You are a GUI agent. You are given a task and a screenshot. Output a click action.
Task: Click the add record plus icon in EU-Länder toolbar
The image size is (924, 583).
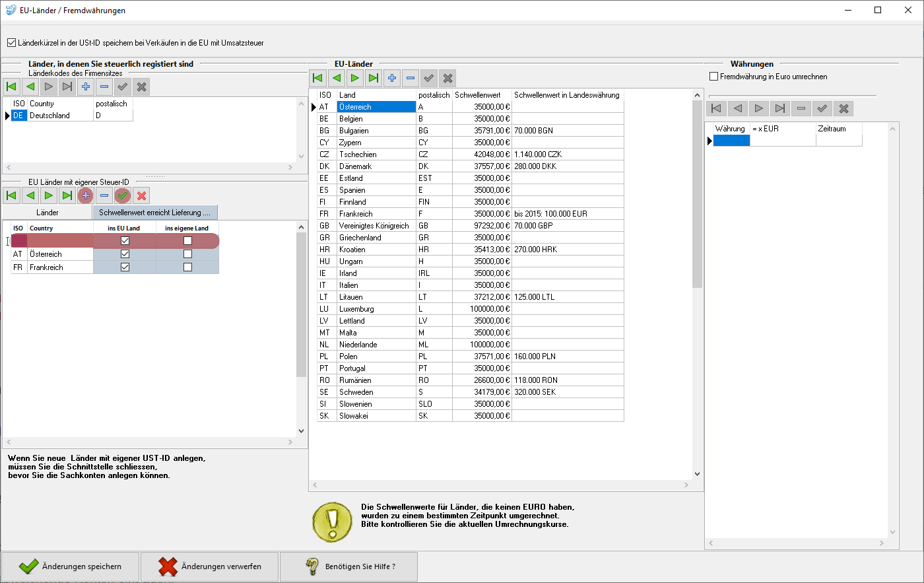(392, 79)
